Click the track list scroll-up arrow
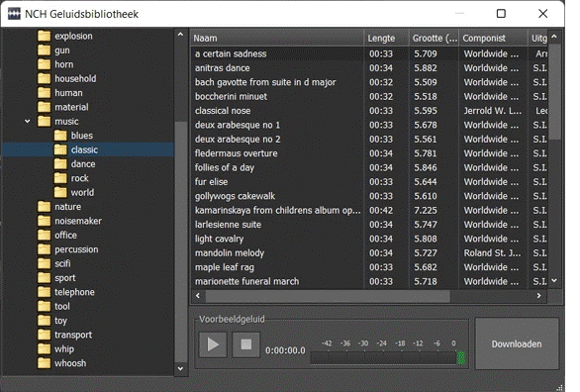 [554, 37]
